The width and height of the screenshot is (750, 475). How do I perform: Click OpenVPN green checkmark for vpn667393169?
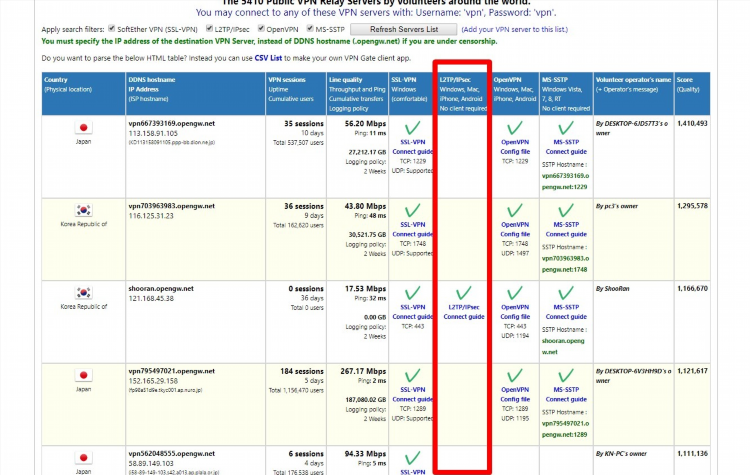tap(515, 128)
